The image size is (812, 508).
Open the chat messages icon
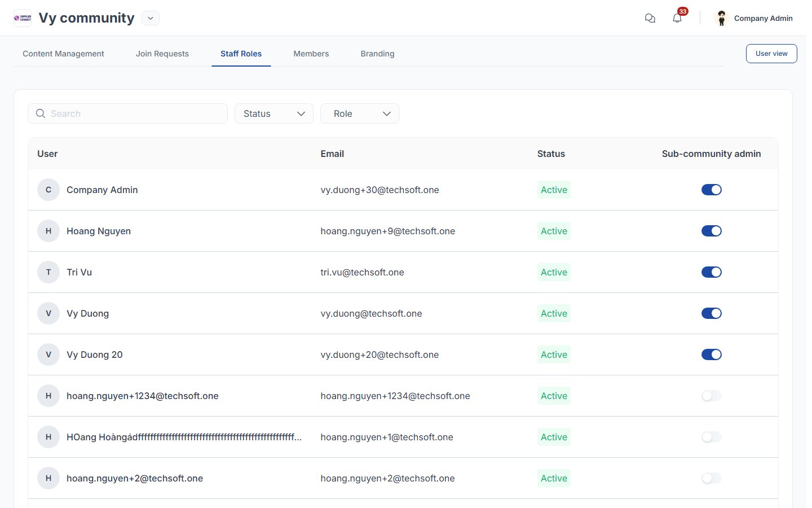coord(650,18)
